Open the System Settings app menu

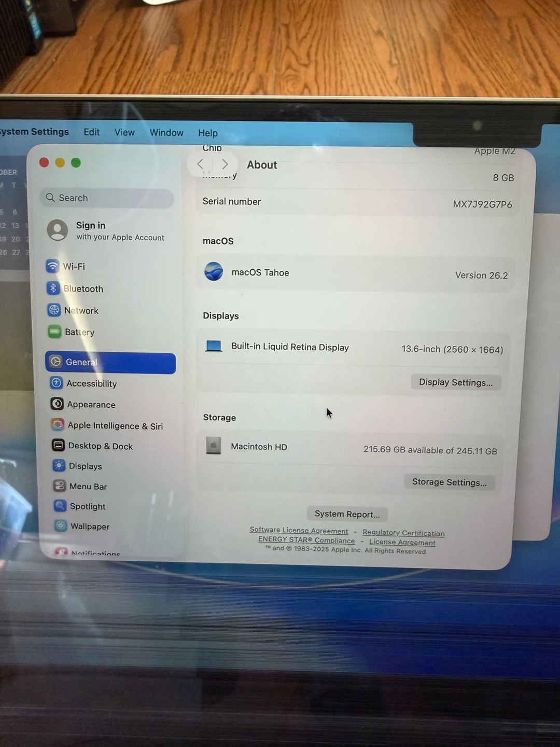click(34, 132)
